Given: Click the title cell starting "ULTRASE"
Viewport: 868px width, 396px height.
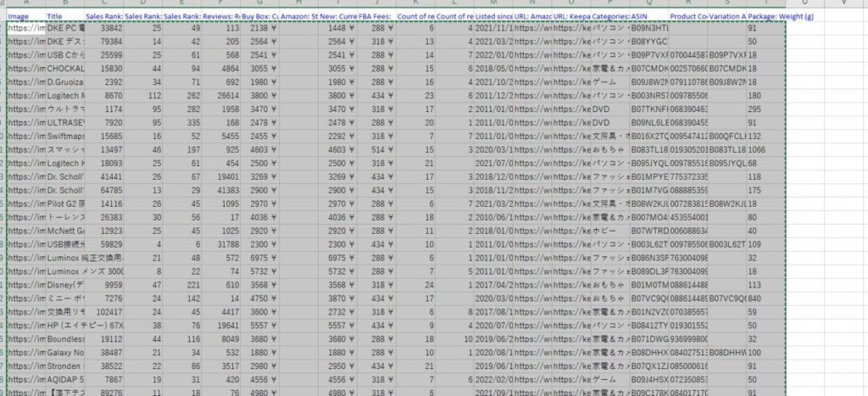Looking at the screenshot, I should (x=64, y=122).
